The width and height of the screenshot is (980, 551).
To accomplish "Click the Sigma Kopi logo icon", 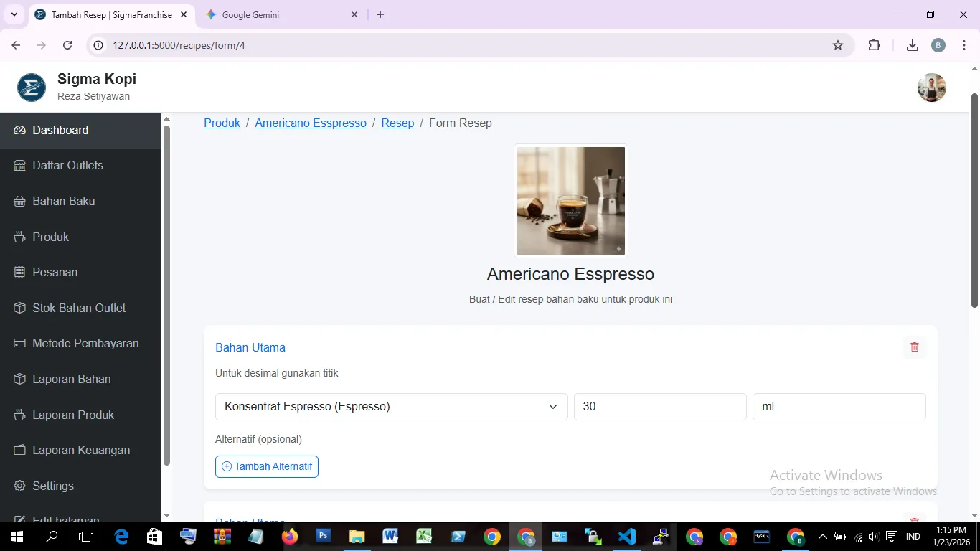I will (32, 88).
